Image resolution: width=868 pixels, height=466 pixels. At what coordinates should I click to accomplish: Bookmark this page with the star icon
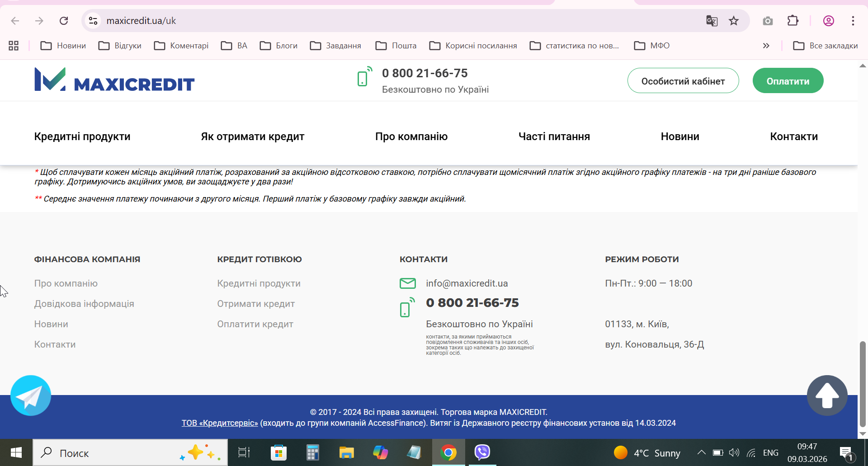point(734,21)
